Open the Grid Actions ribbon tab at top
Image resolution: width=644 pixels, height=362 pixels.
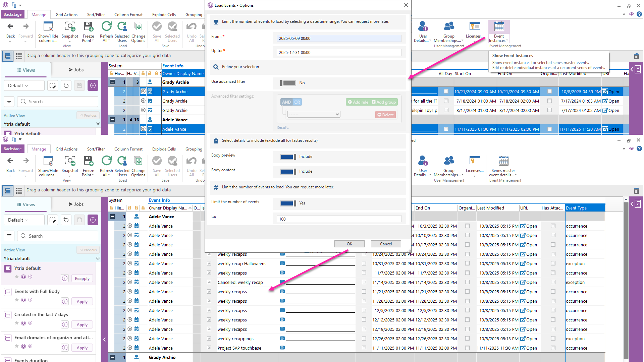point(66,15)
